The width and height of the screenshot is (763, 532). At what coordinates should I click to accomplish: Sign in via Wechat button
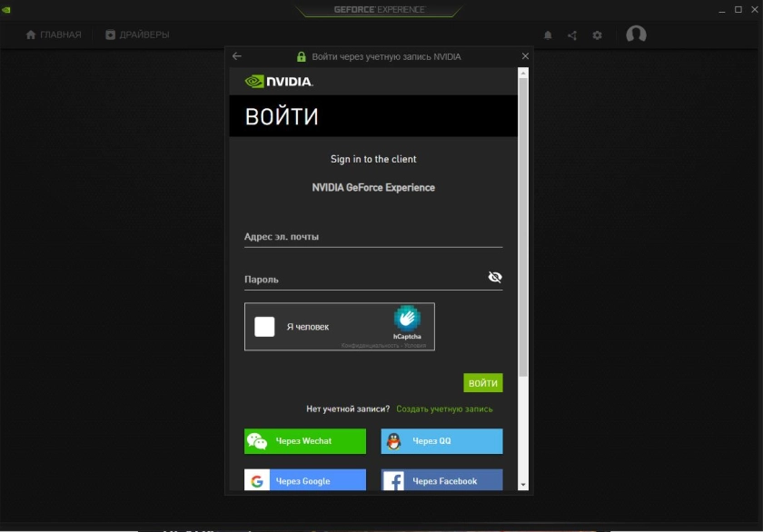304,441
